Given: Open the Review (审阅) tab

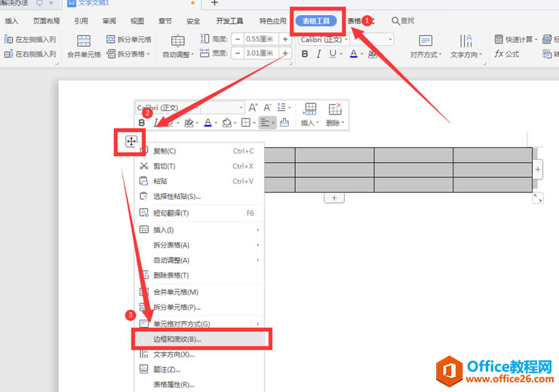Looking at the screenshot, I should [109, 21].
